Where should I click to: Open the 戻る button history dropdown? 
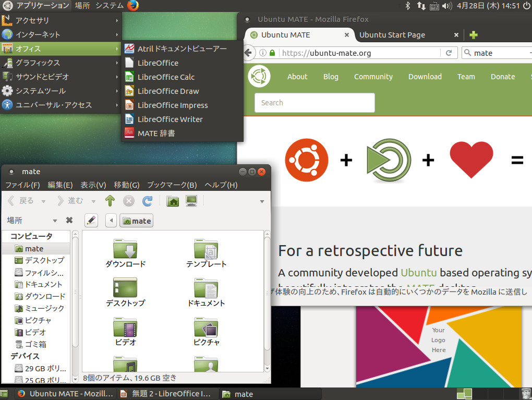click(43, 201)
